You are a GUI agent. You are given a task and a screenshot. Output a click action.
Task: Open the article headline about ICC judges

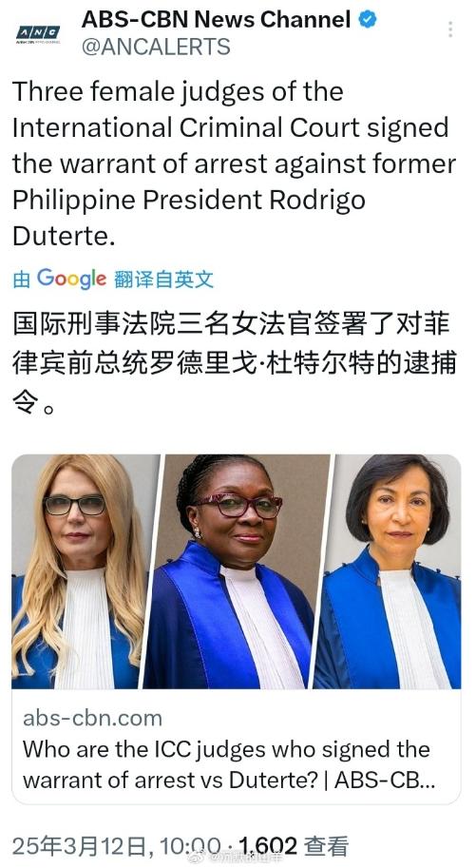[229, 764]
